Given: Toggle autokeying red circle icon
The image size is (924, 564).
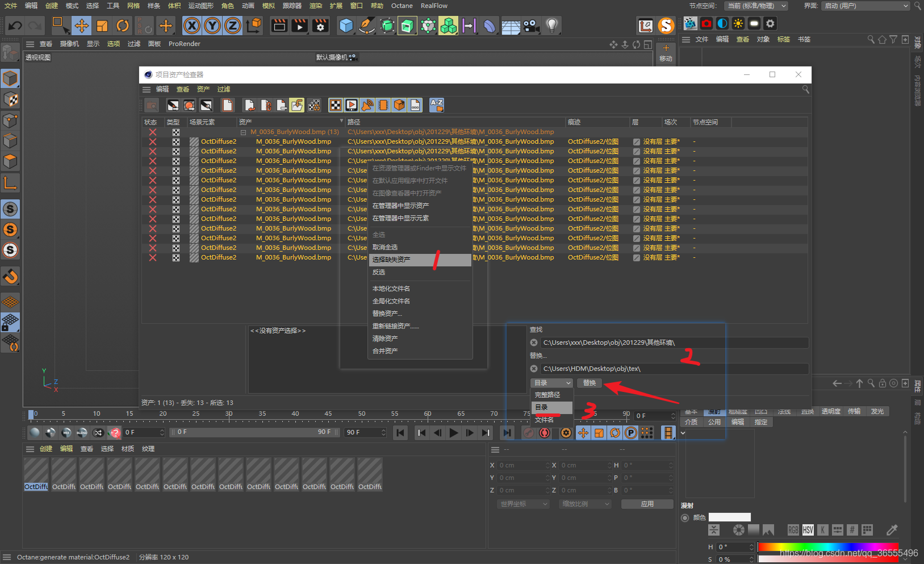Looking at the screenshot, I should (x=545, y=433).
